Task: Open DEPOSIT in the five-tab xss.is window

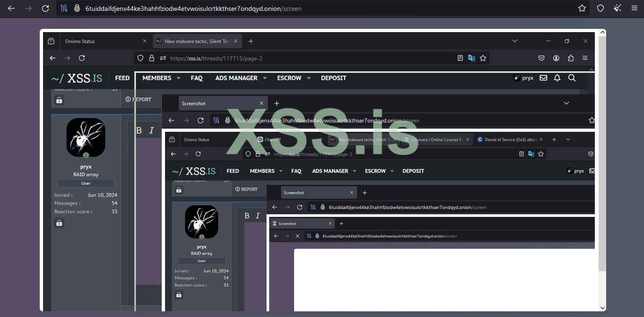Action: [x=413, y=171]
